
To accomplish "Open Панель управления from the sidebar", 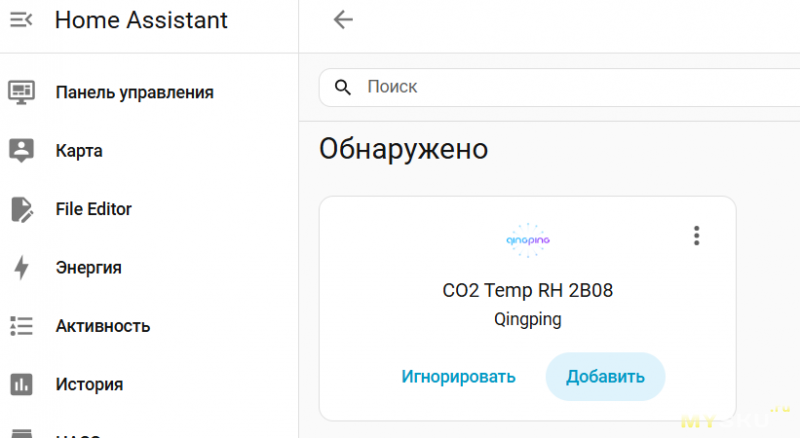I will click(134, 93).
